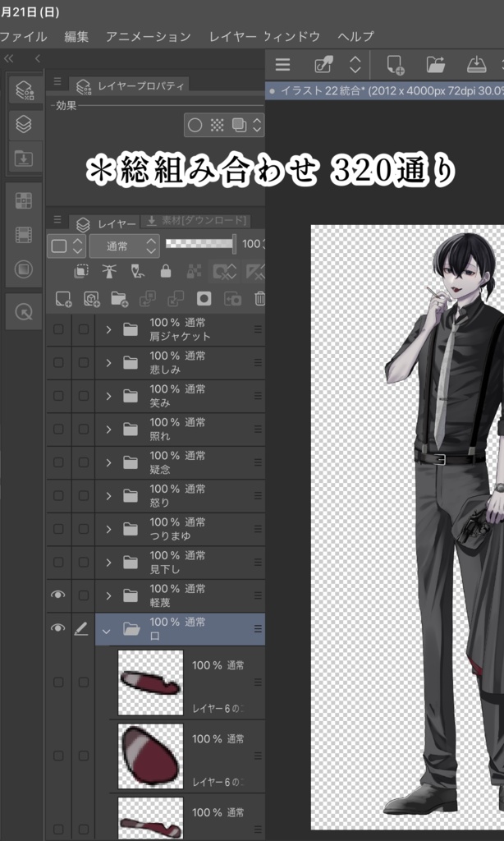504x841 pixels.
Task: Switch to the 素材[ダウンロード] tab
Action: point(196,220)
